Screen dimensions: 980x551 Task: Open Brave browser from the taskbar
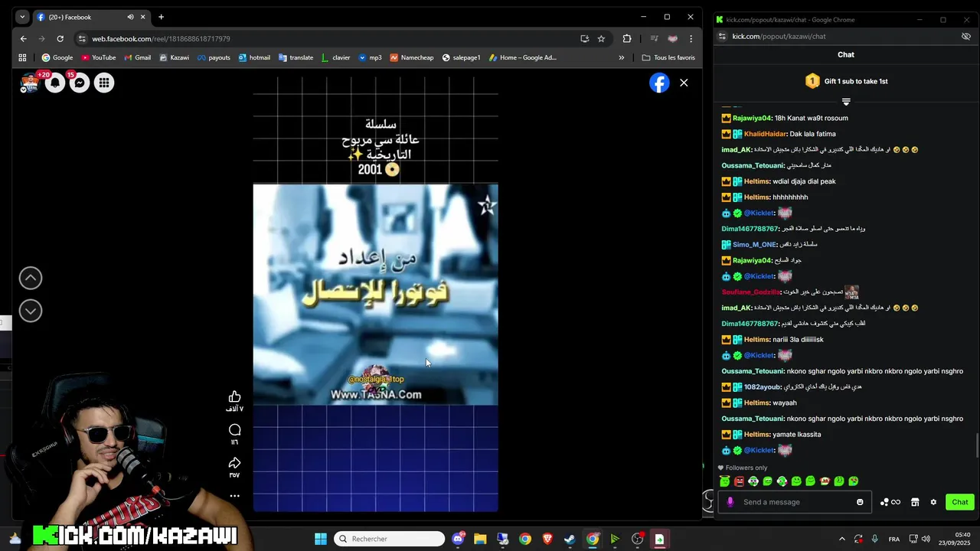point(547,539)
